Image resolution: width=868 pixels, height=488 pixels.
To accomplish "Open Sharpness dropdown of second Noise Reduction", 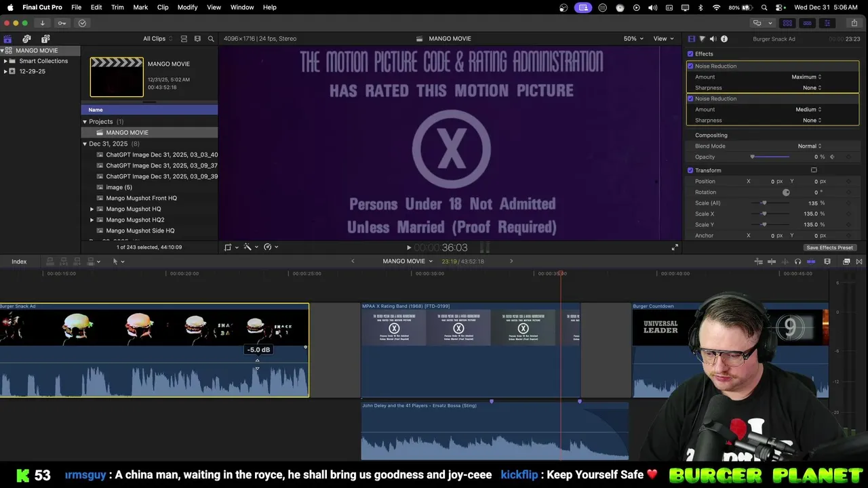I will pos(812,120).
